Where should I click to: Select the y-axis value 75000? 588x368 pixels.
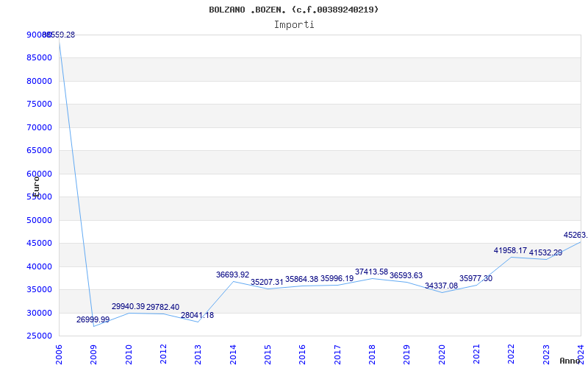pos(40,104)
